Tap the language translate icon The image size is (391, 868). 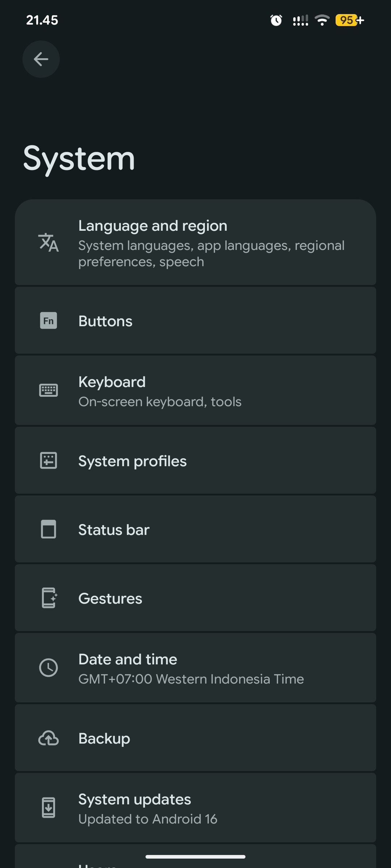tap(49, 242)
